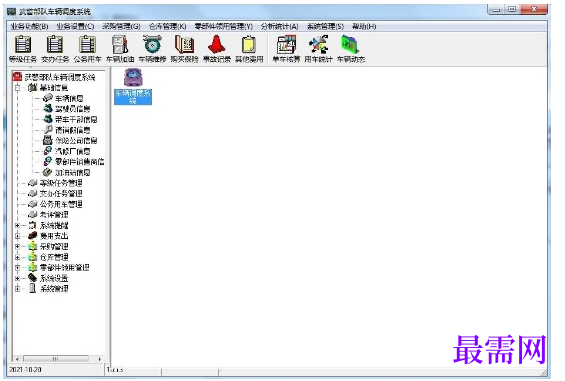
Task: Click the person icon beside 驾驶员信息
Action: pos(48,108)
